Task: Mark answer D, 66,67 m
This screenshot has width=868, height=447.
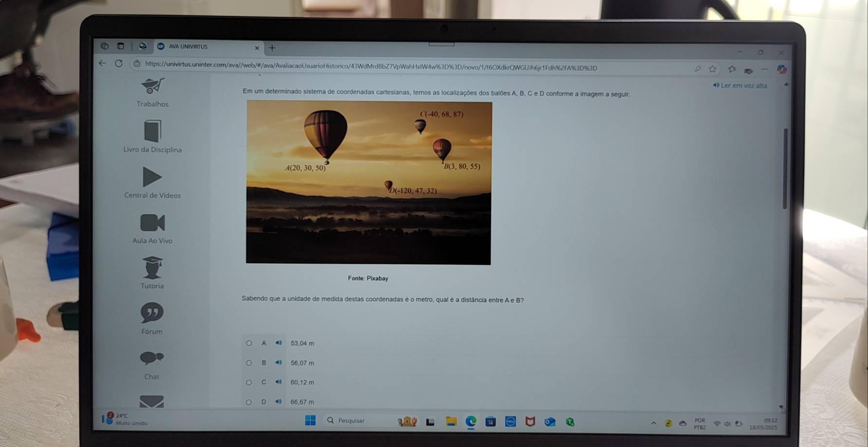Action: click(249, 402)
